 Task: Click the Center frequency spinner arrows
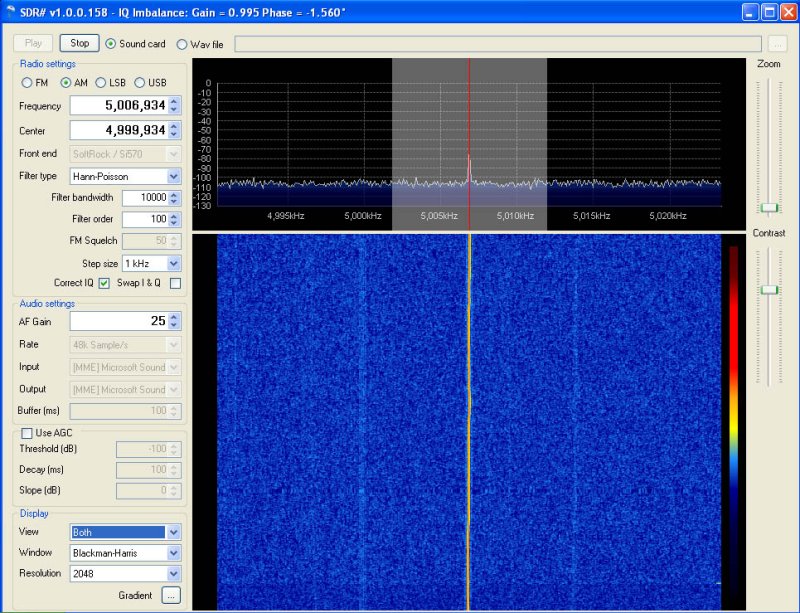174,130
